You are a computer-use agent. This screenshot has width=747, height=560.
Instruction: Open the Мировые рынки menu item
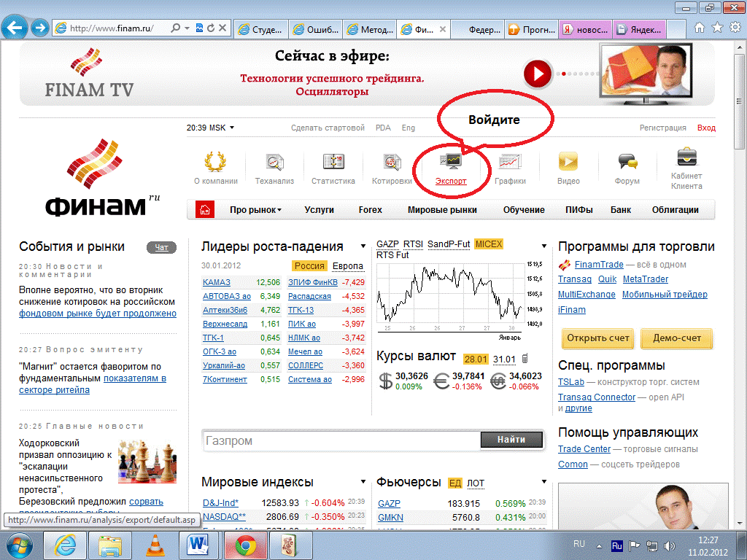(x=442, y=209)
